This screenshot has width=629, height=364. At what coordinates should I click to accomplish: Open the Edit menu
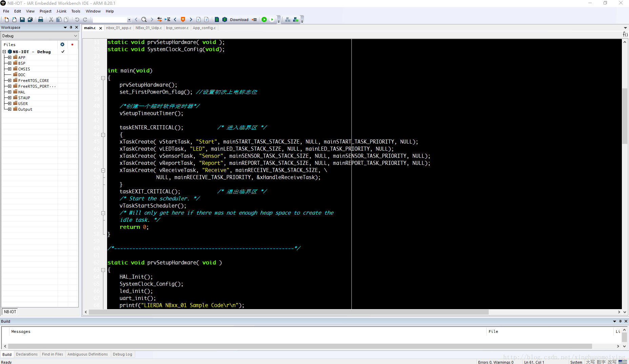coord(18,11)
